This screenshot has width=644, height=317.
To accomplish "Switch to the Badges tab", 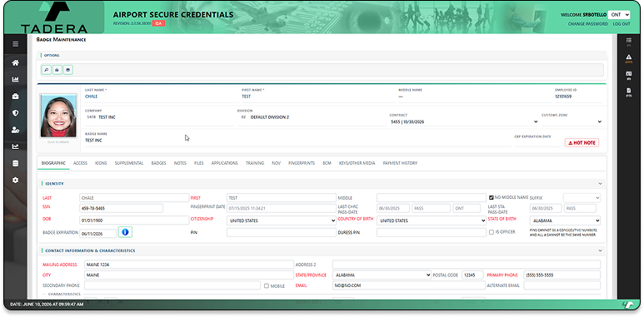I will tap(158, 163).
